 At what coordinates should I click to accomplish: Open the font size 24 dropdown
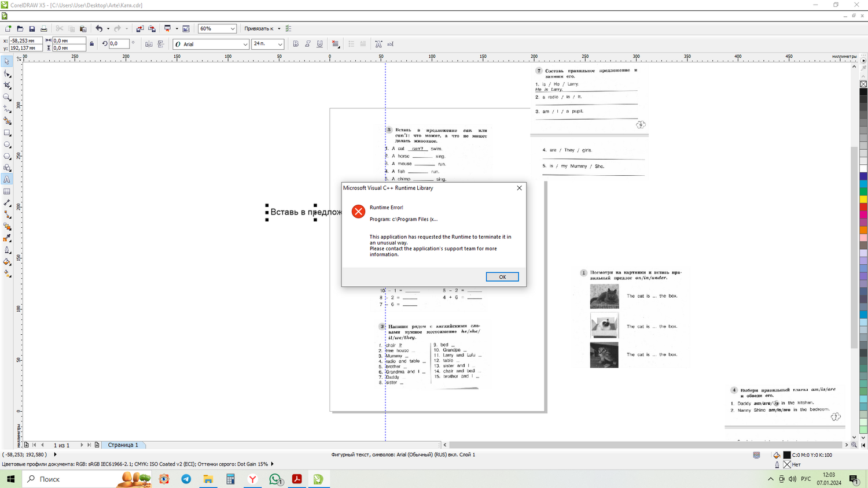pos(280,44)
